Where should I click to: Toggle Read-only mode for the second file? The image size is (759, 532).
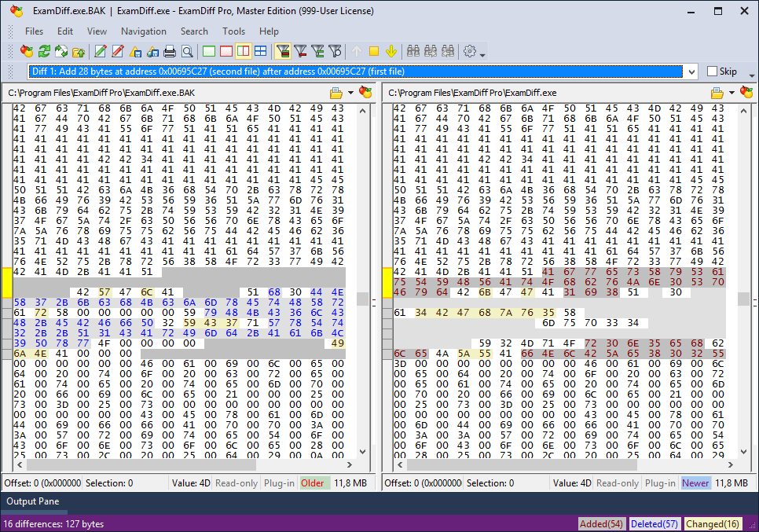[617, 482]
